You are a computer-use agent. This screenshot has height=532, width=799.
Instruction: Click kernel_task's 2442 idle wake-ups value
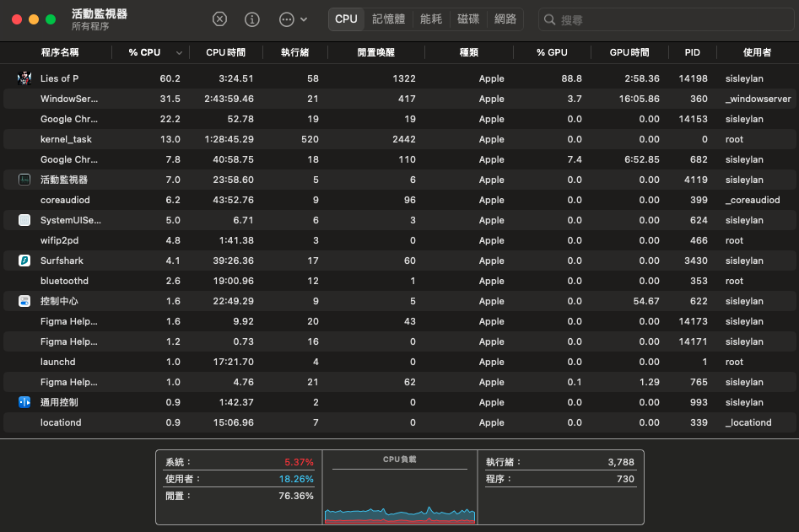coord(404,139)
